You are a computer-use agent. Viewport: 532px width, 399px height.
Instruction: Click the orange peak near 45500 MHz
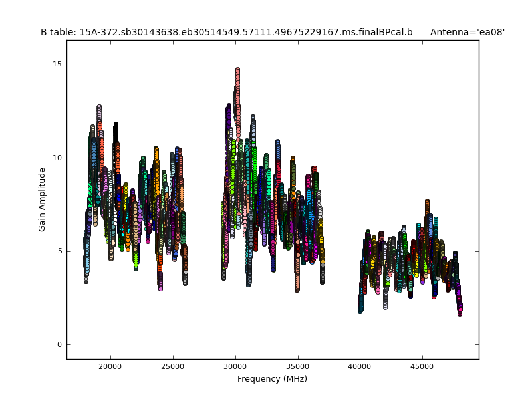427,202
